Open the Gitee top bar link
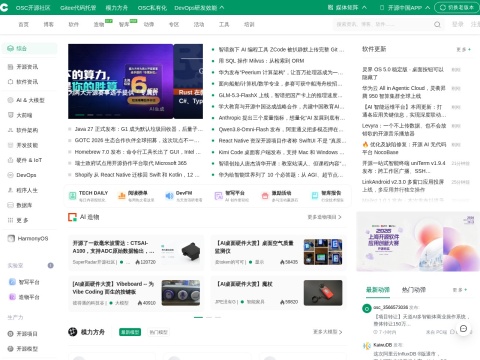Image resolution: width=480 pixels, height=360 pixels. pyautogui.click(x=78, y=7)
